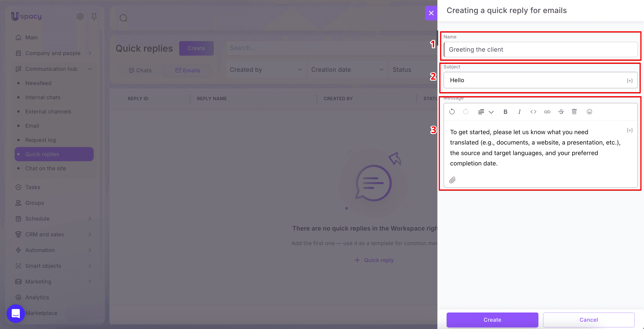This screenshot has height=329, width=644.
Task: Click the redo icon in the message editor
Action: tap(465, 112)
